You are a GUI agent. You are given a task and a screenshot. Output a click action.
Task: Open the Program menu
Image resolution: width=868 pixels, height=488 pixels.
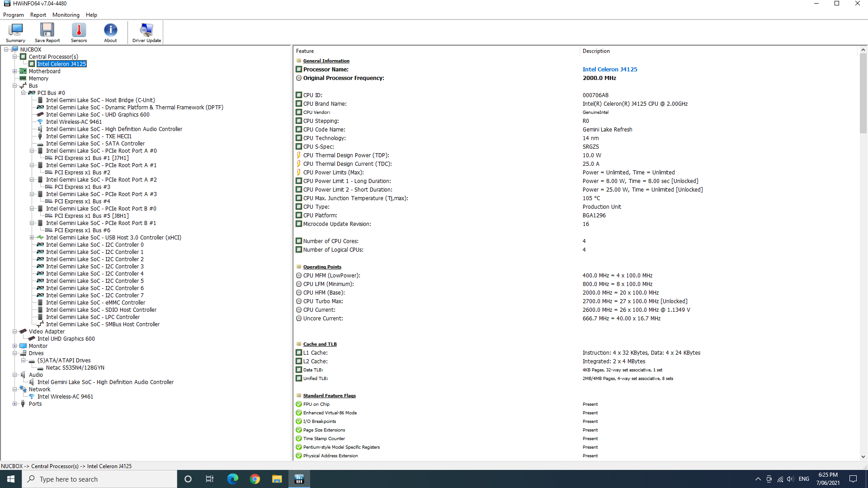14,15
